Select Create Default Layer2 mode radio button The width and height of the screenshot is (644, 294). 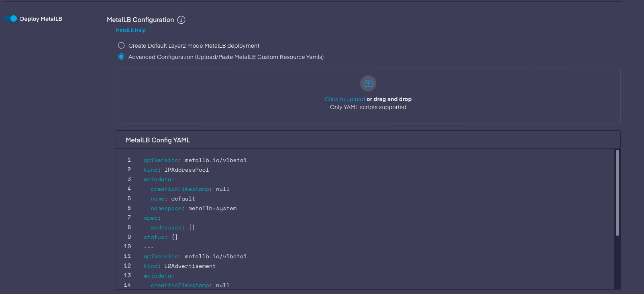pyautogui.click(x=121, y=46)
